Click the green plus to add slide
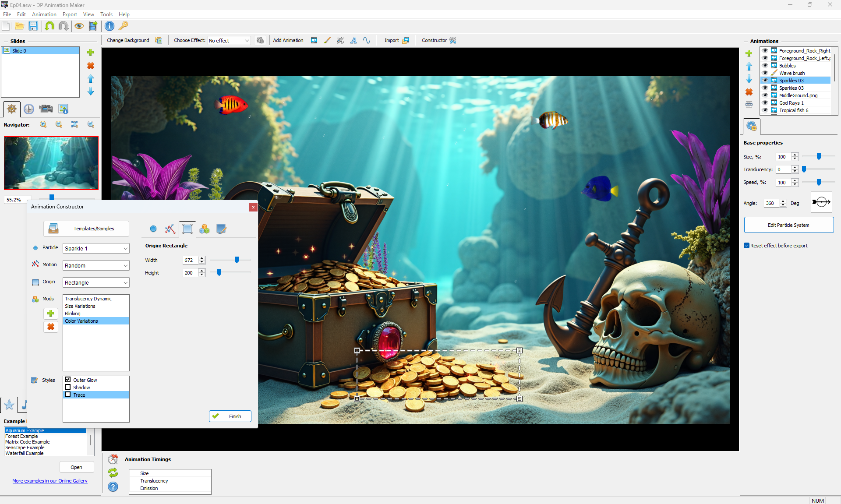Image resolution: width=841 pixels, height=504 pixels. (x=91, y=53)
